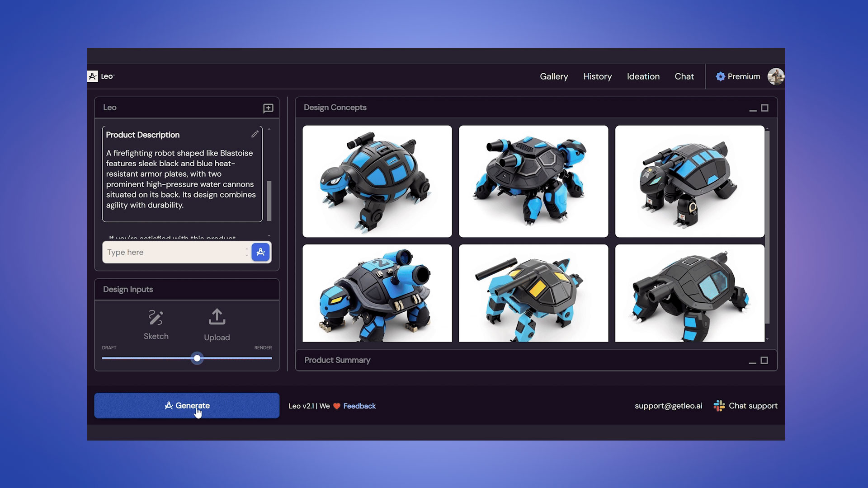Open the Gallery page

(x=554, y=76)
